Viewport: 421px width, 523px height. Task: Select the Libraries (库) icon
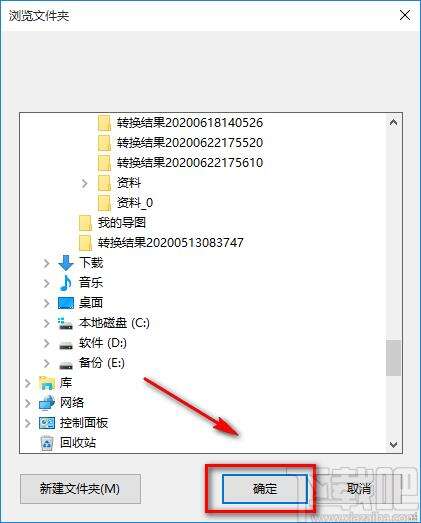47,383
